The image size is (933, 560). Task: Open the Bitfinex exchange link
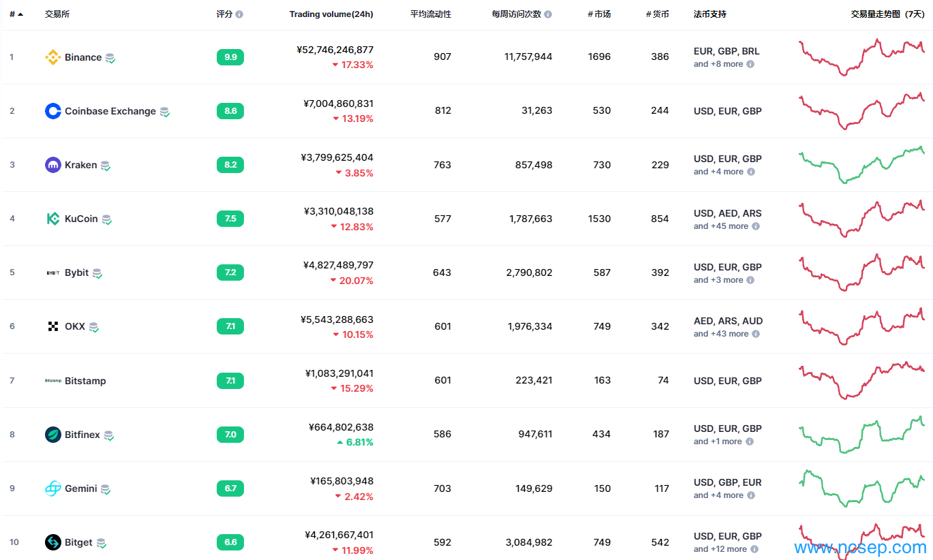click(x=82, y=435)
